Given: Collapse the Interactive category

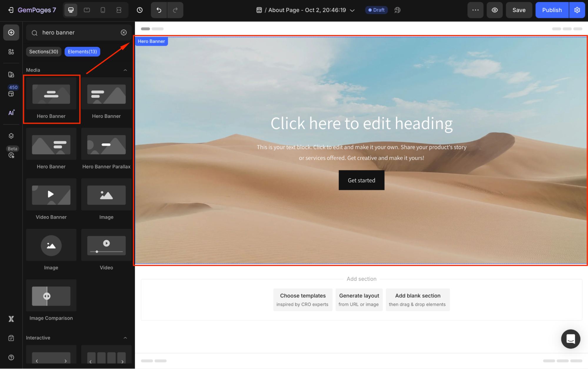Looking at the screenshot, I should (x=125, y=338).
